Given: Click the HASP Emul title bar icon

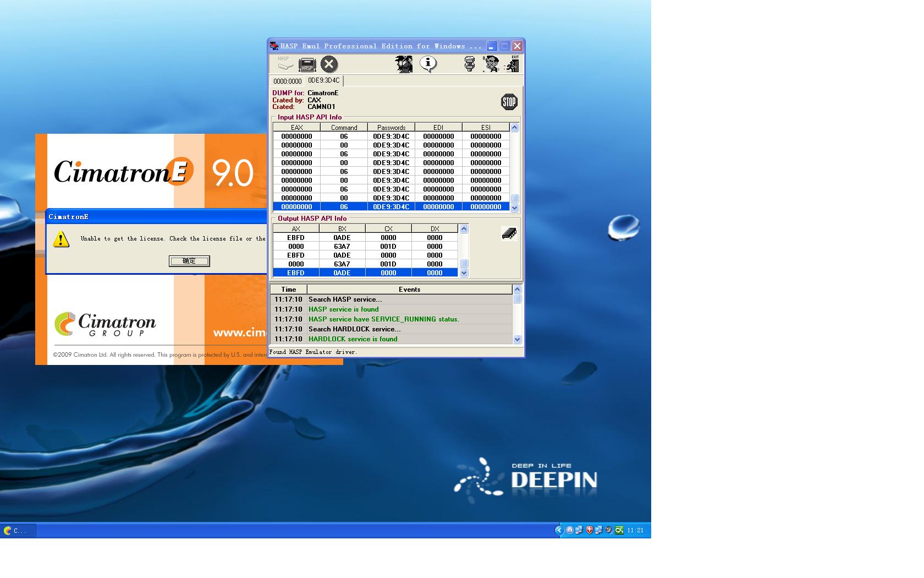Looking at the screenshot, I should coord(274,46).
